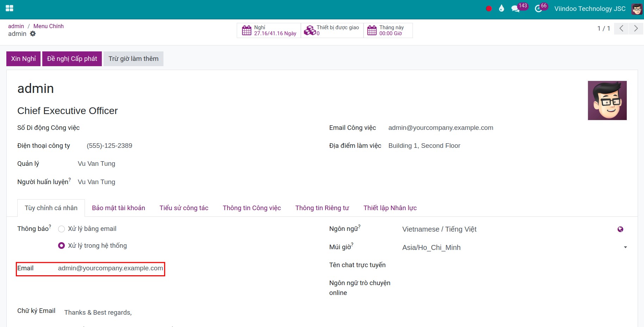Image resolution: width=644 pixels, height=327 pixels.
Task: Click the globe icon next to language
Action: (620, 229)
